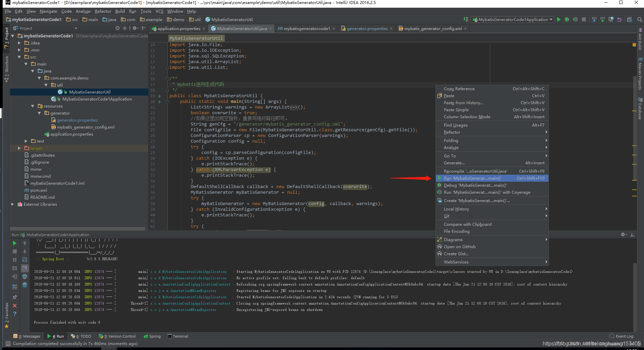Open Terminal tool window button
Screen dimensions: 644x350
tap(178, 336)
